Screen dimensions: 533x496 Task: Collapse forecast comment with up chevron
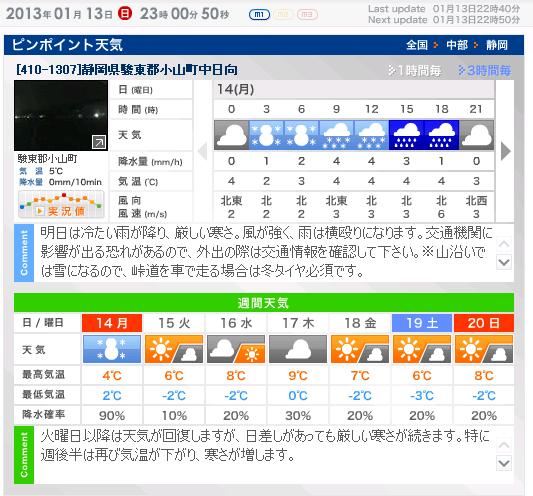tap(504, 244)
